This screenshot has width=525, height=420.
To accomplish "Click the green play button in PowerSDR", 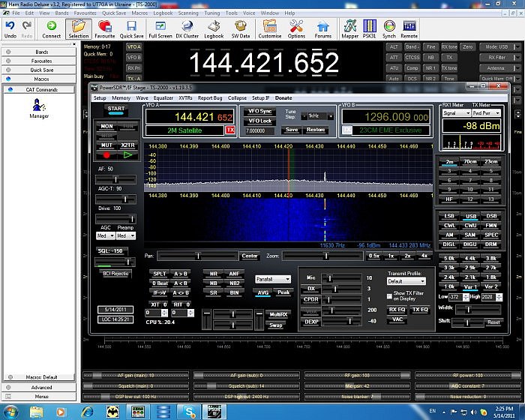I will click(127, 155).
